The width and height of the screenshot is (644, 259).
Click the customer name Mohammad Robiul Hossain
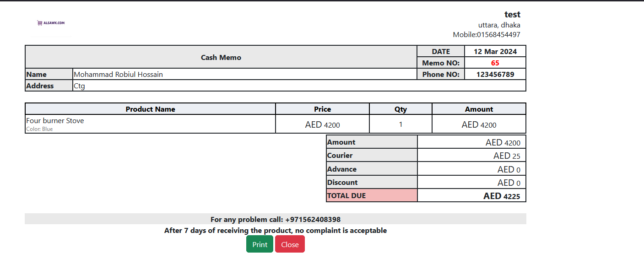pos(119,75)
